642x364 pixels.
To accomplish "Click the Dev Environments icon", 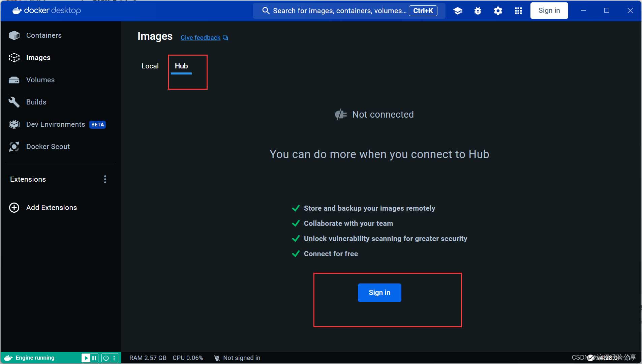I will coord(14,124).
